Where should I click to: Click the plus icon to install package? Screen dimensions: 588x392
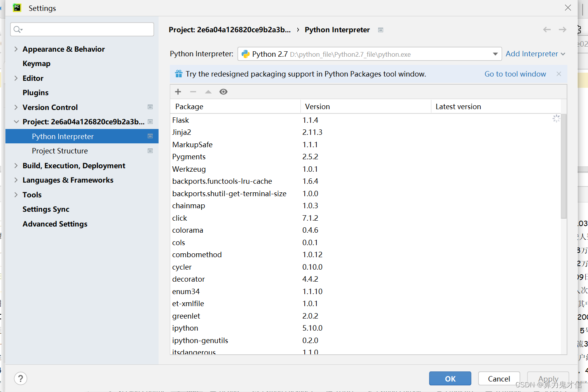(178, 92)
